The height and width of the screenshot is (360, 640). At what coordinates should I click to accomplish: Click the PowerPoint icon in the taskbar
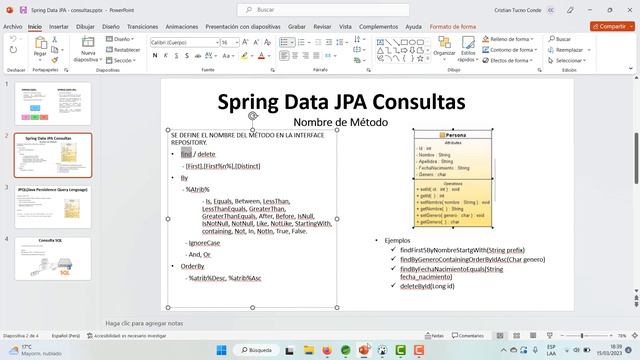pos(364,350)
